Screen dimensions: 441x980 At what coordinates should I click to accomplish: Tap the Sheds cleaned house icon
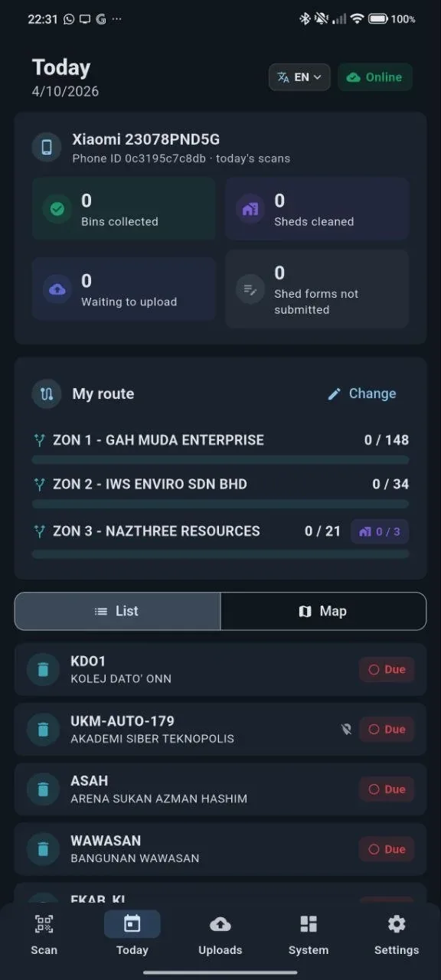pos(250,209)
